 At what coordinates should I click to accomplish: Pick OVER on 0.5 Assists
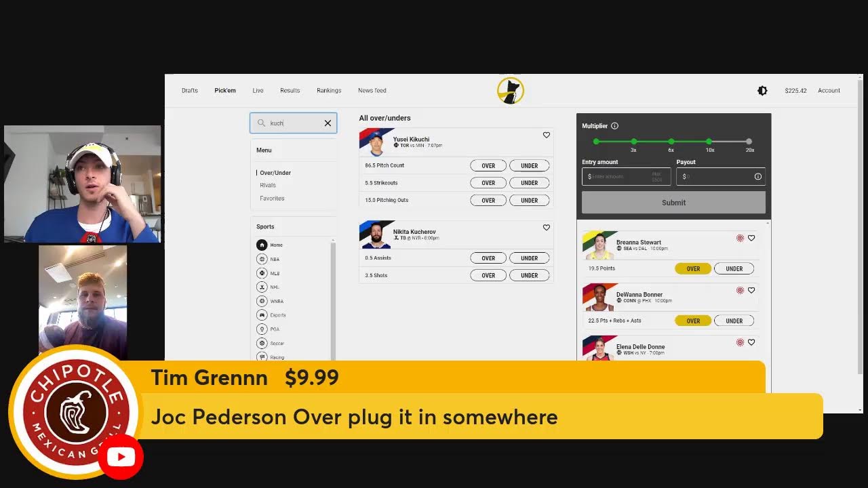pos(488,258)
